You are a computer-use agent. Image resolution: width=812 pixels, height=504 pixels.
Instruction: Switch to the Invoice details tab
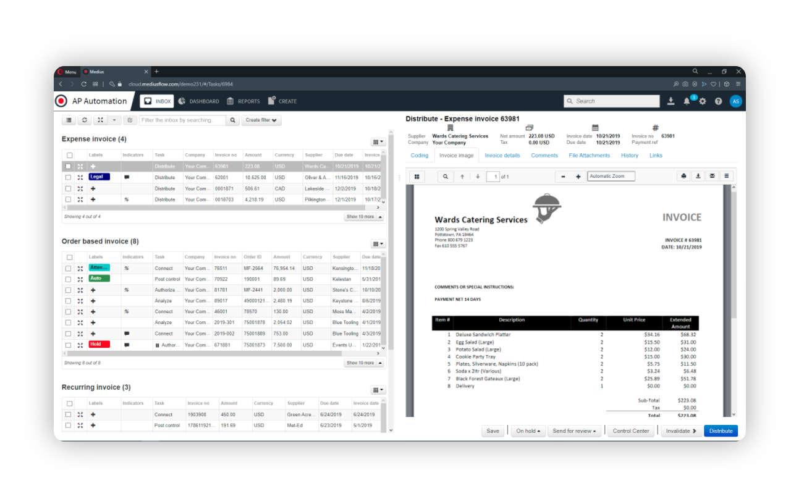pyautogui.click(x=502, y=156)
